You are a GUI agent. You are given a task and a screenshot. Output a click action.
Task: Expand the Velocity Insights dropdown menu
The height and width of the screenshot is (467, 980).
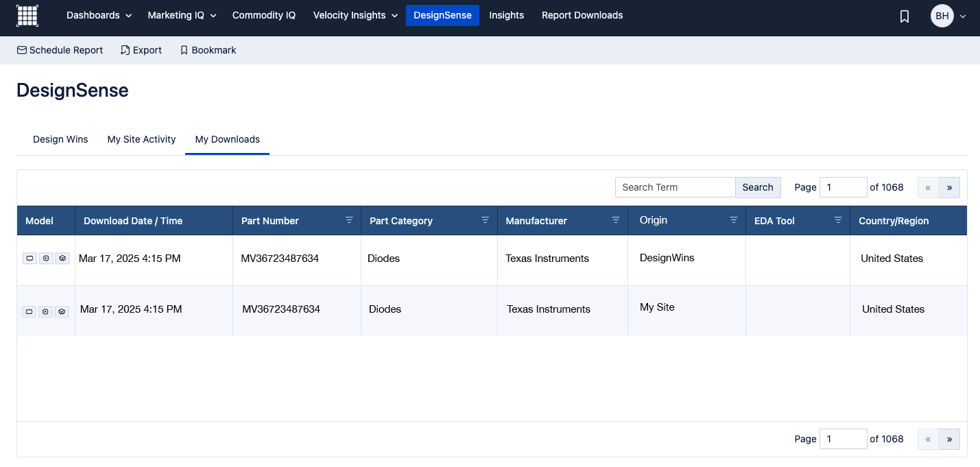point(355,15)
